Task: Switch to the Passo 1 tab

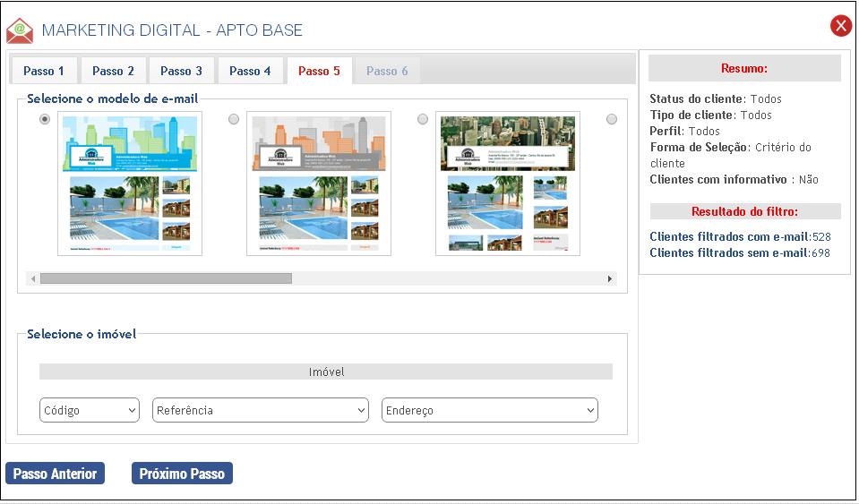Action: 44,71
